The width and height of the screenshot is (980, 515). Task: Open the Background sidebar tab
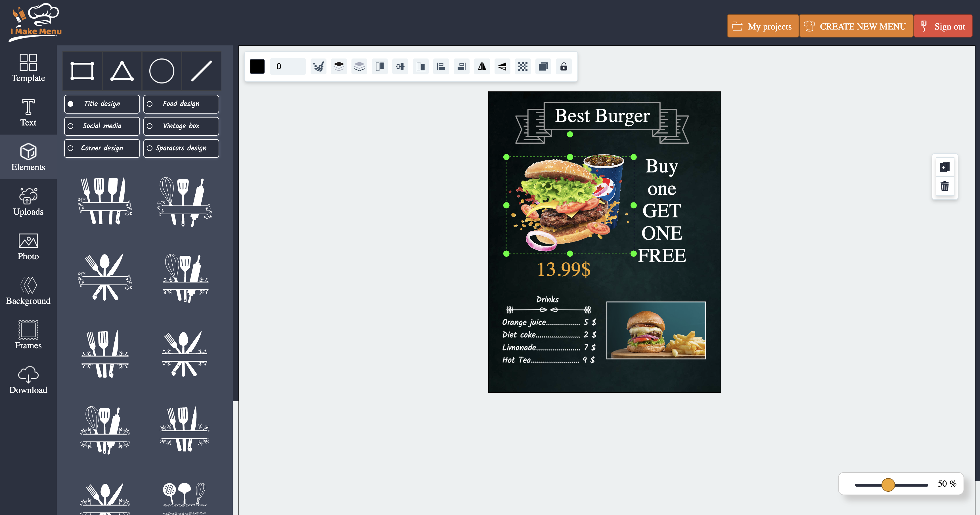28,291
